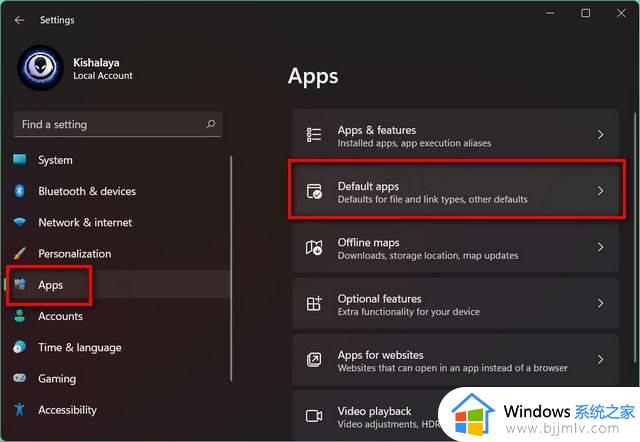Screen dimensions: 640x442
Task: Click the Offline maps icon
Action: (314, 247)
